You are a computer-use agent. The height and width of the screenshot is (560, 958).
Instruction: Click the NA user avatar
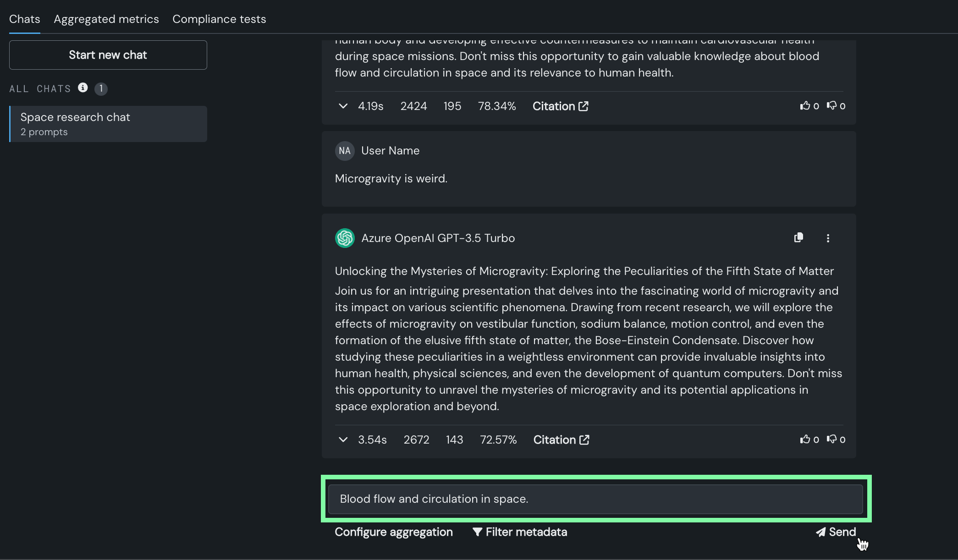click(345, 151)
